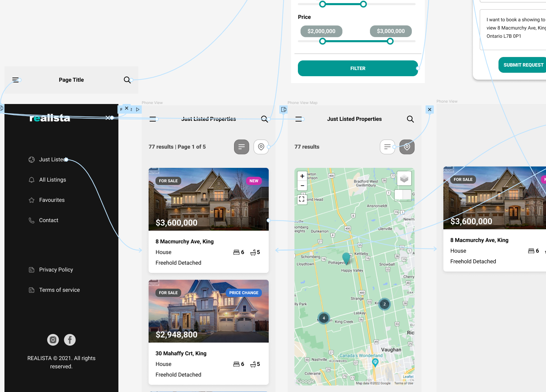The width and height of the screenshot is (546, 392).
Task: Switch to list view in map screen
Action: (x=387, y=147)
